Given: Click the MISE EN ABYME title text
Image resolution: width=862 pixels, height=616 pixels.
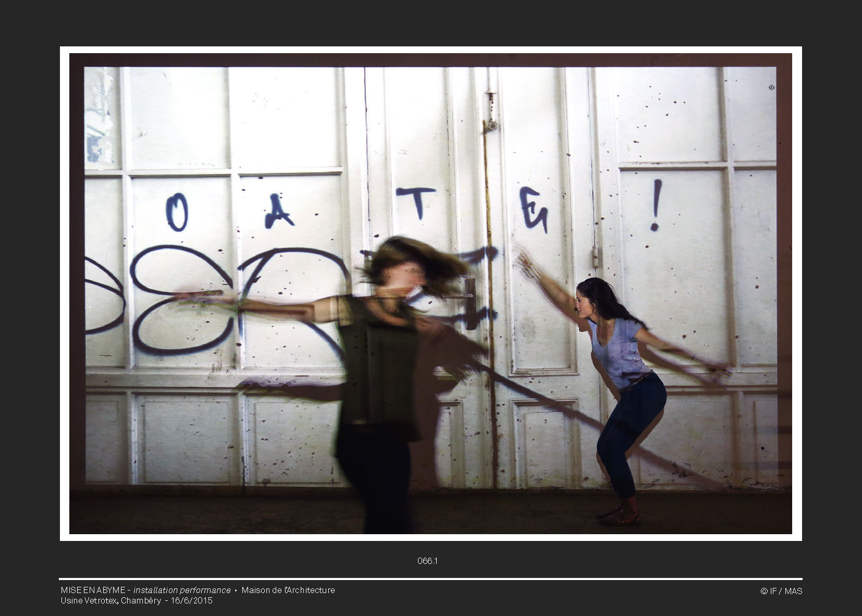Looking at the screenshot, I should click(93, 590).
